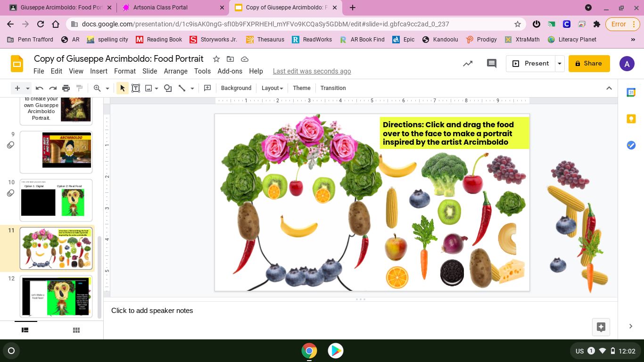Select slide 12 thumbnail
Screen dimensions: 644x362
(56, 296)
